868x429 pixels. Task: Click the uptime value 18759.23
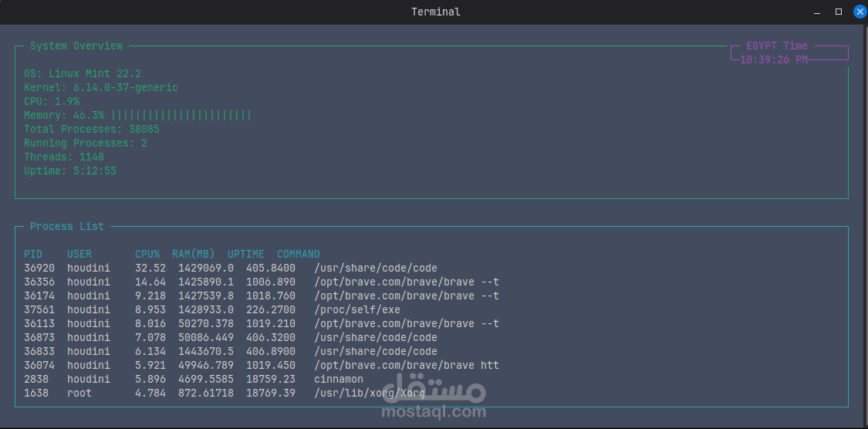(271, 379)
